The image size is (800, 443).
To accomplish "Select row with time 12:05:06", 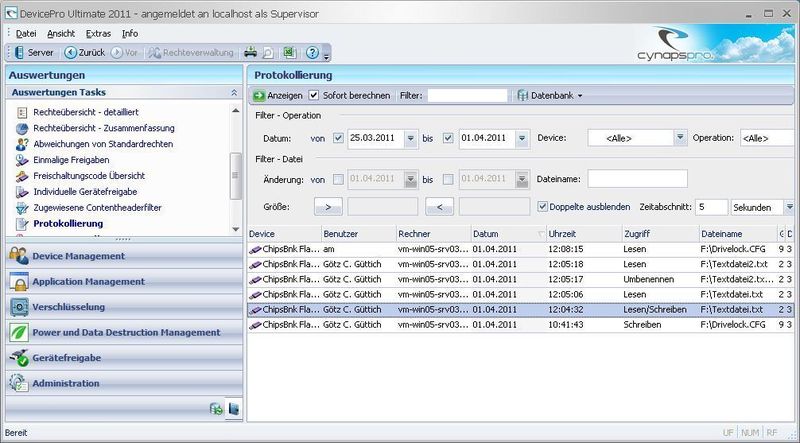I will click(x=520, y=294).
